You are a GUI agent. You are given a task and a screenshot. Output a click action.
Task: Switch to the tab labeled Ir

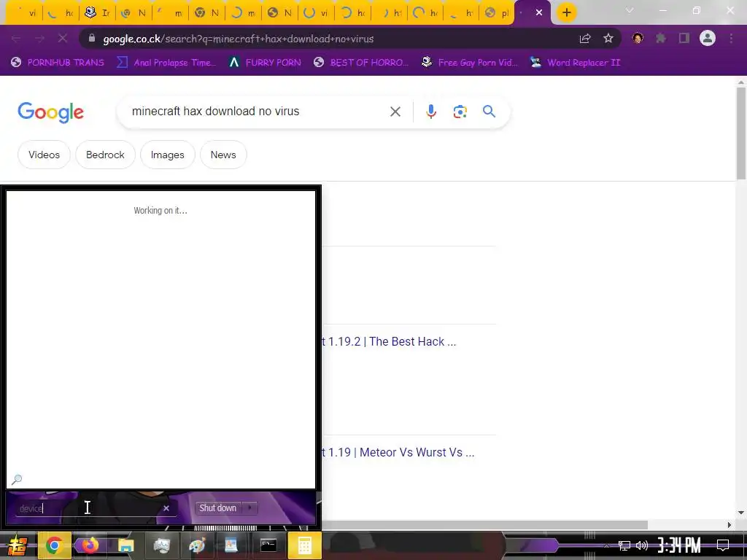tap(98, 13)
